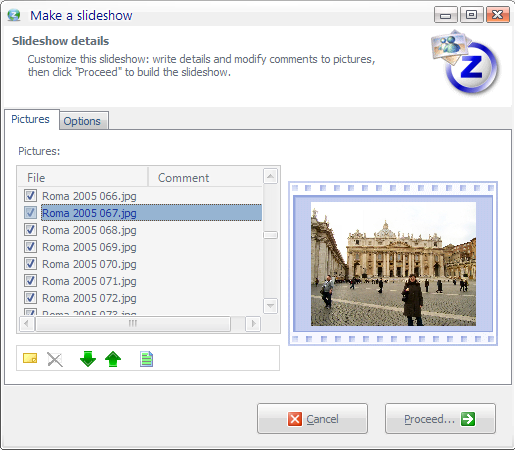The width and height of the screenshot is (515, 450).
Task: Select Roma 2005 072.jpg file name
Action: (89, 298)
